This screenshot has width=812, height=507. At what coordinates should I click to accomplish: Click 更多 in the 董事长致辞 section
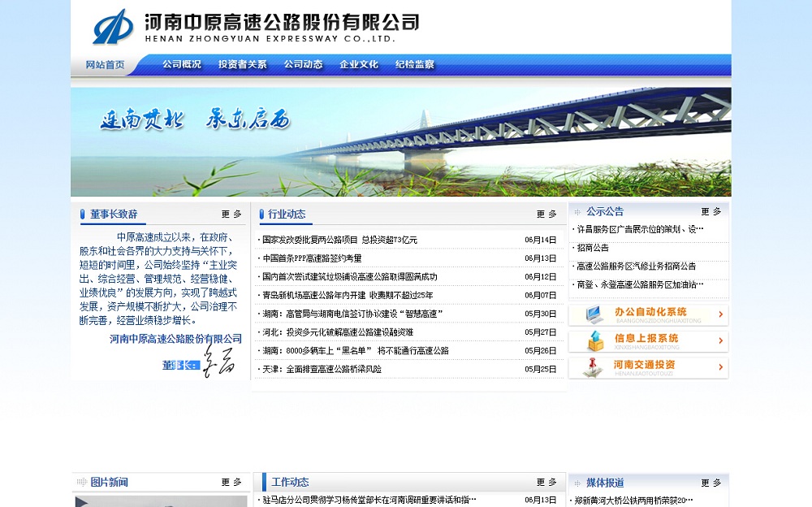tap(231, 214)
